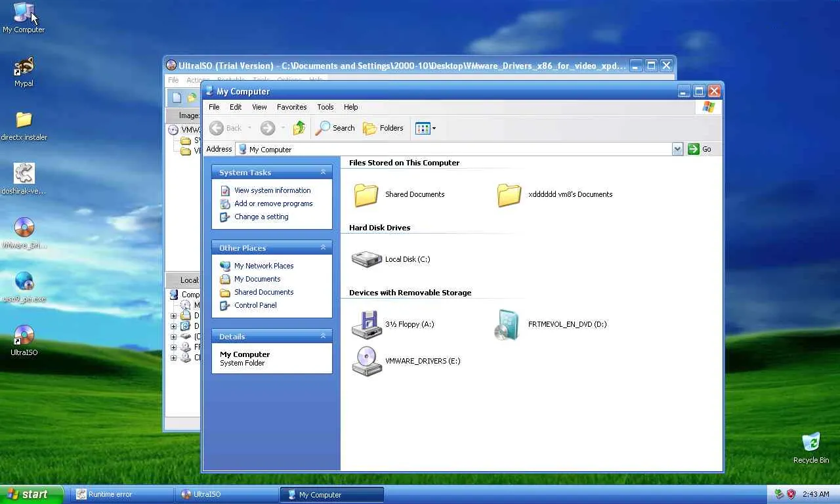Collapse the Other Places panel
840x504 pixels.
323,247
